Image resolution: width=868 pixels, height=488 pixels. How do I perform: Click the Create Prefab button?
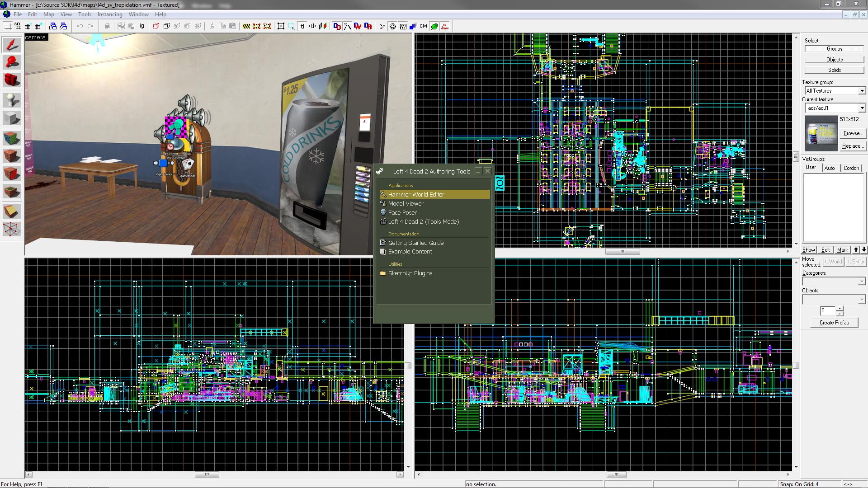[x=834, y=322]
